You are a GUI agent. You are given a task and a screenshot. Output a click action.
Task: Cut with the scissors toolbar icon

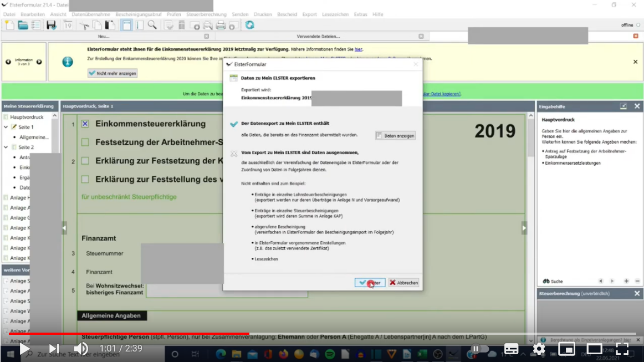click(x=84, y=26)
